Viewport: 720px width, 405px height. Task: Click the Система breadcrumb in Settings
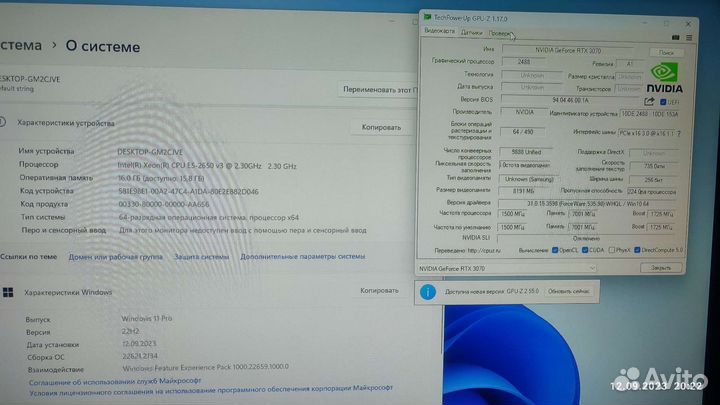click(x=20, y=45)
